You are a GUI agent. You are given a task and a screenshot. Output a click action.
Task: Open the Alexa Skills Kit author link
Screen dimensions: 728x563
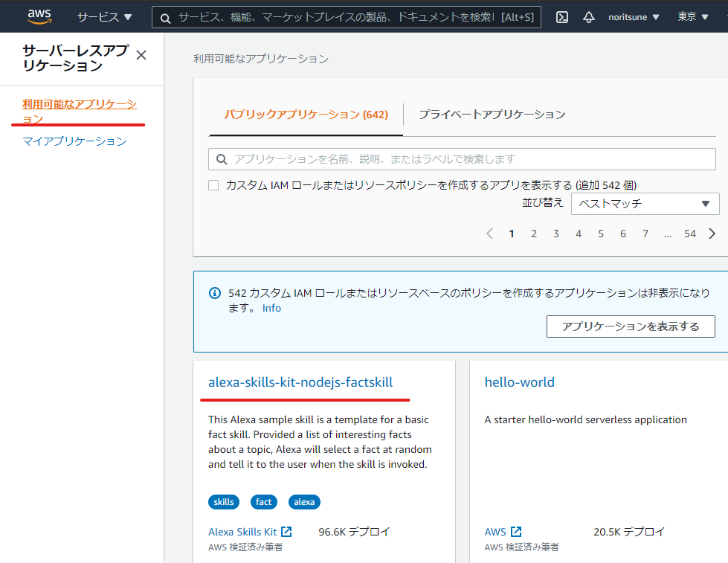click(242, 532)
